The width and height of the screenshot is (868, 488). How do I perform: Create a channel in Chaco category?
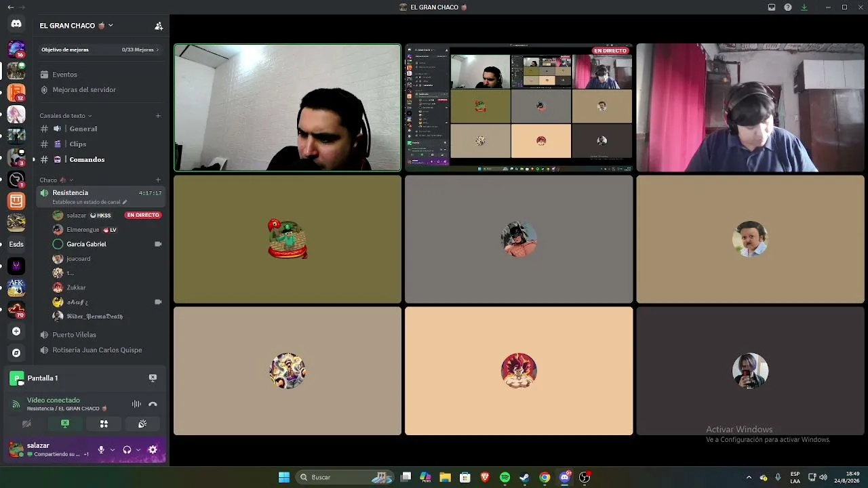point(158,180)
